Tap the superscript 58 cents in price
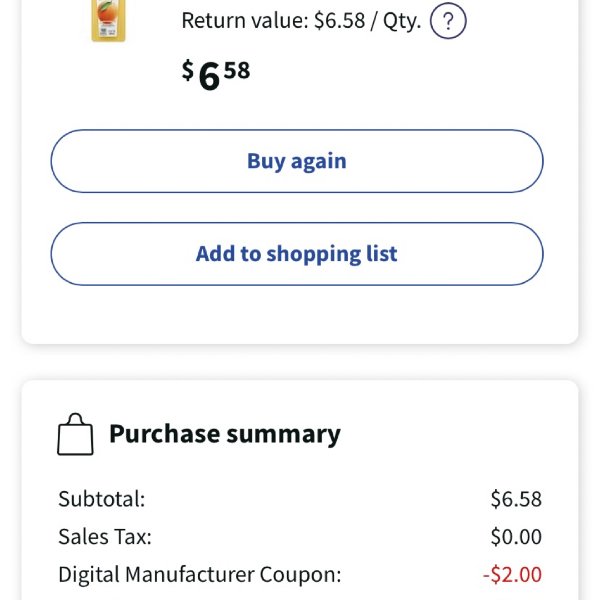Viewport: 600px width, 600px height. (x=237, y=71)
